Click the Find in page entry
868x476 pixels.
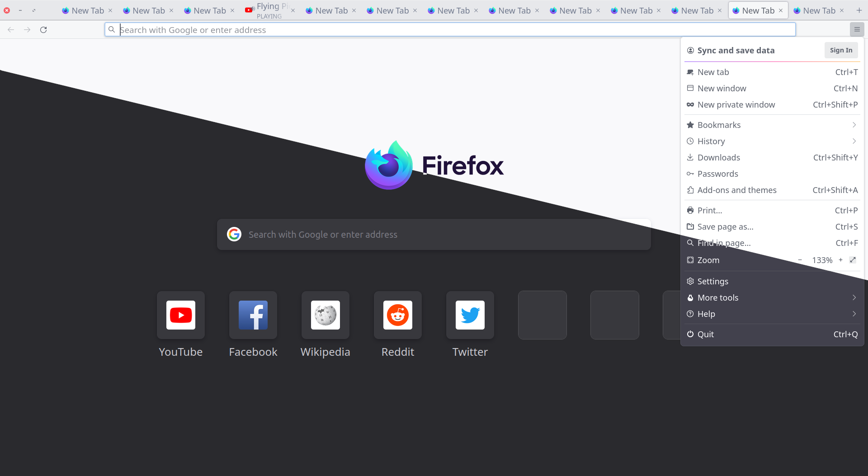tap(724, 243)
